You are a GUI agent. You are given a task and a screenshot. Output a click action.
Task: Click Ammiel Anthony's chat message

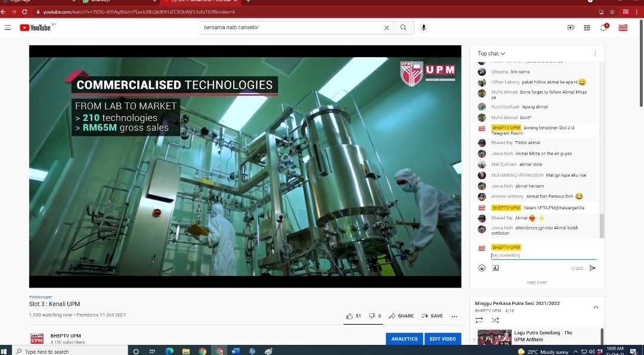click(534, 196)
